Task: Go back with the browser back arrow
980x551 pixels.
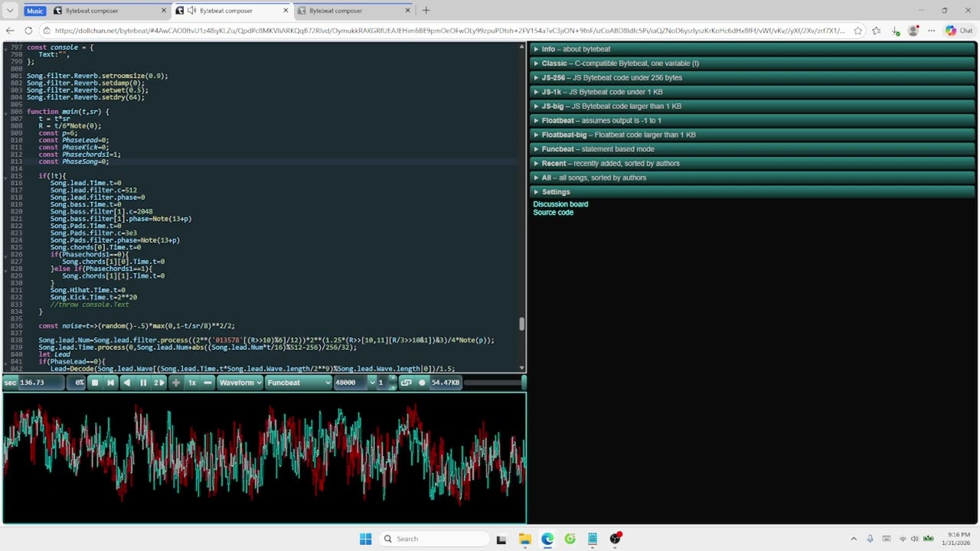Action: point(10,31)
